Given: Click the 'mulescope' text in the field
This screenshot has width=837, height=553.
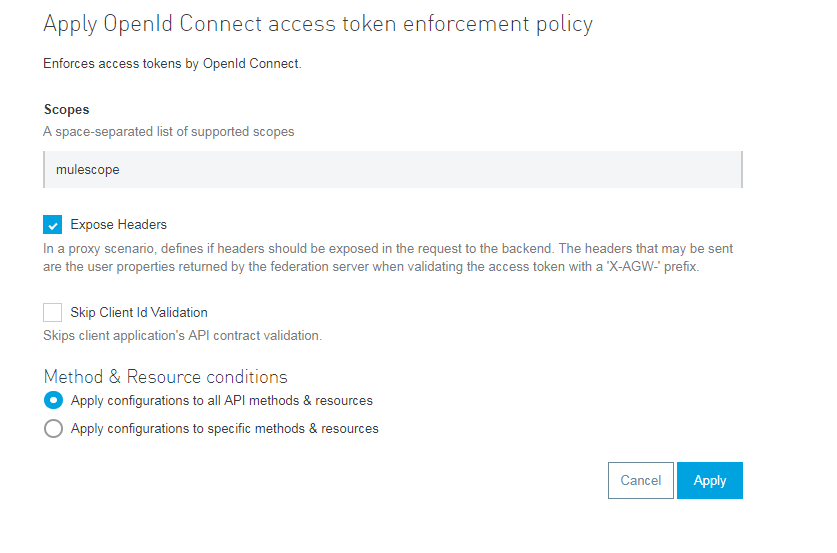Looking at the screenshot, I should tap(88, 170).
